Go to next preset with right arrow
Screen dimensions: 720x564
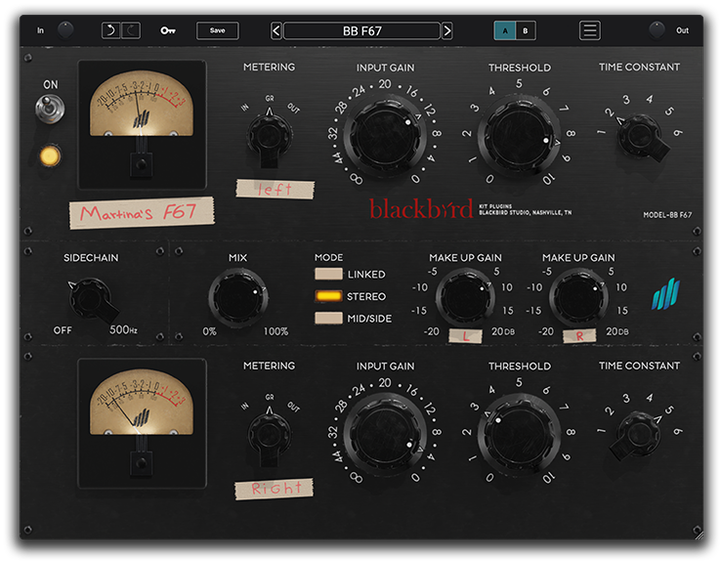447,31
